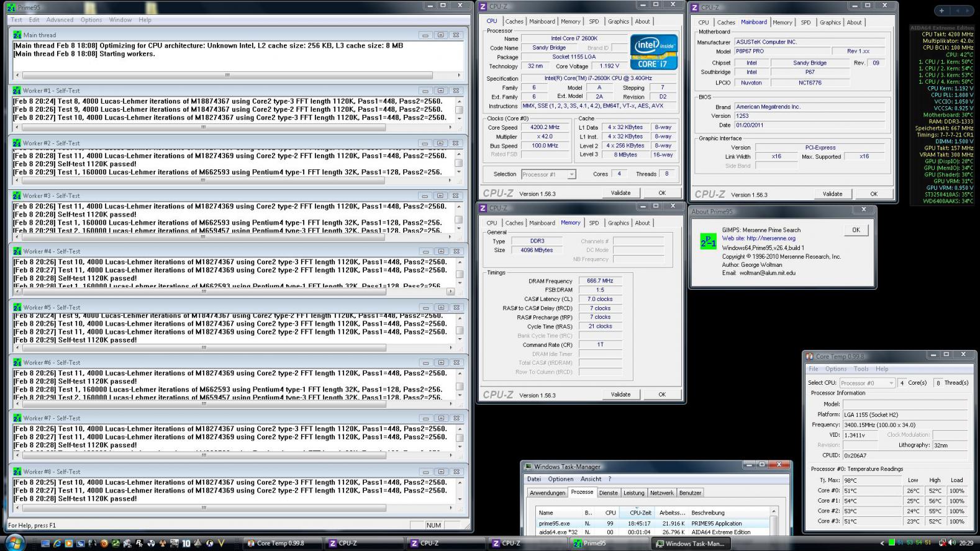Click Validate in the CPU tab CPU-Z window

[x=620, y=193]
